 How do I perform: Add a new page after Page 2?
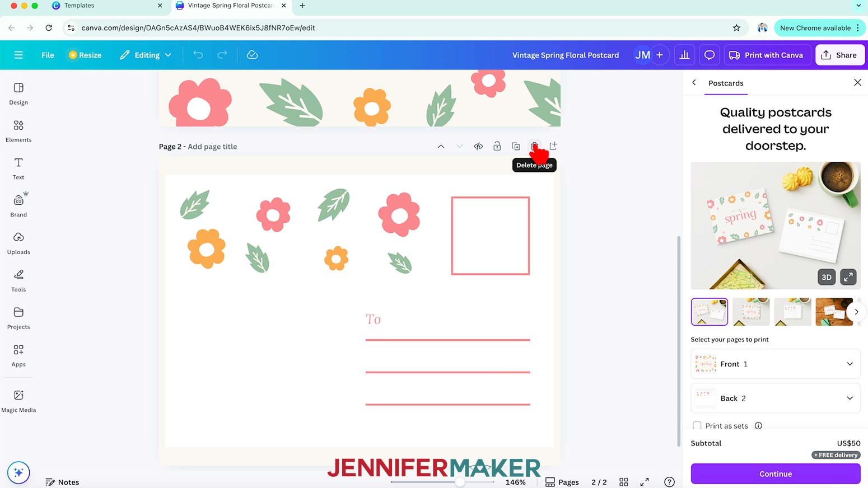553,147
